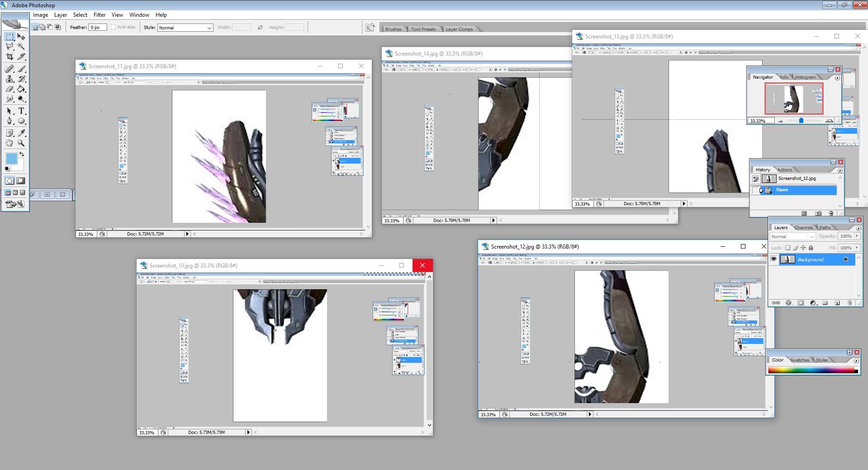
Task: Select the Eyedropper tool
Action: tap(21, 133)
